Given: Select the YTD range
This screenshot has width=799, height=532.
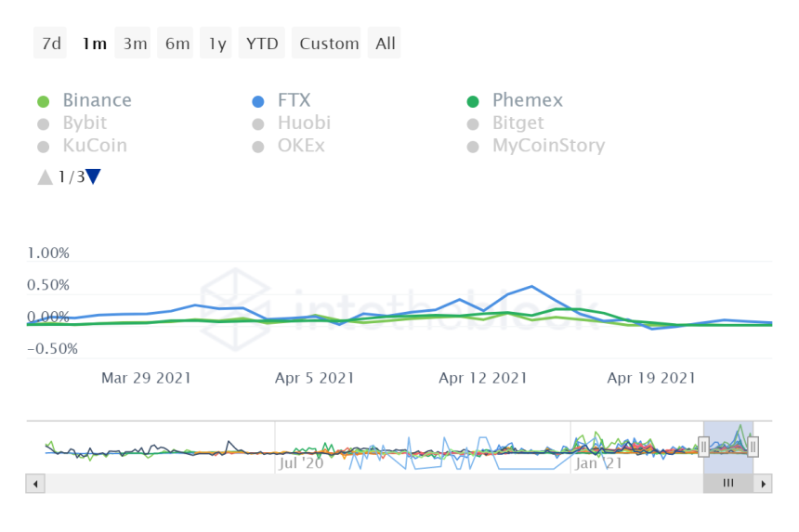Looking at the screenshot, I should click(x=262, y=44).
